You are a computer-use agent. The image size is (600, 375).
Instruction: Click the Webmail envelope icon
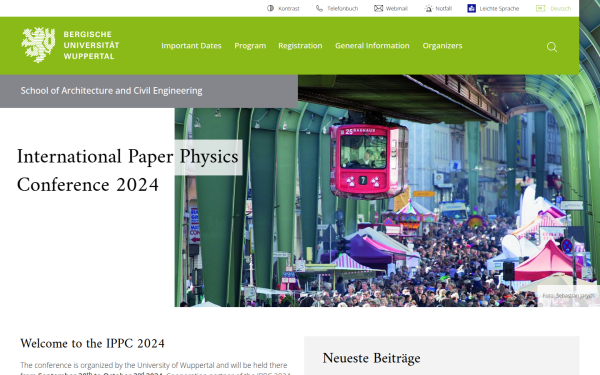pos(378,8)
